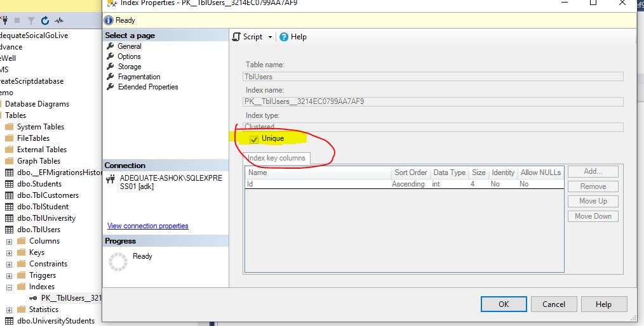644x326 pixels.
Task: Click the Sort Order column header
Action: coord(411,173)
